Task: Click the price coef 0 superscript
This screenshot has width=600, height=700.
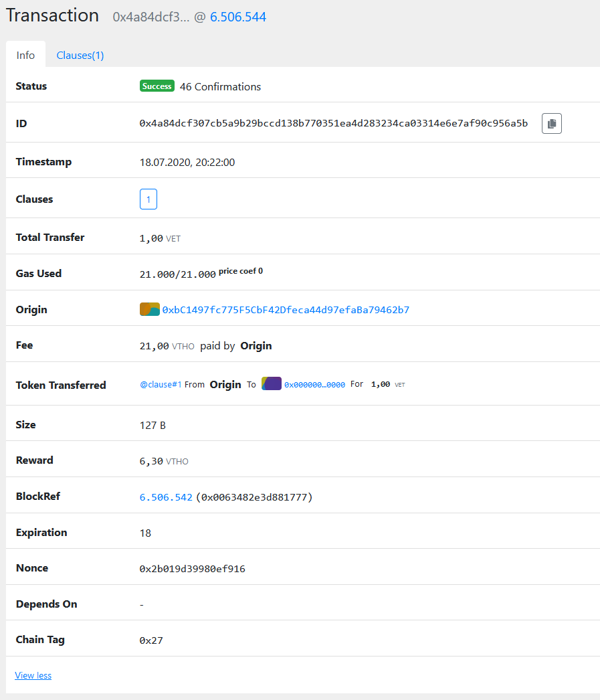Action: [x=240, y=271]
